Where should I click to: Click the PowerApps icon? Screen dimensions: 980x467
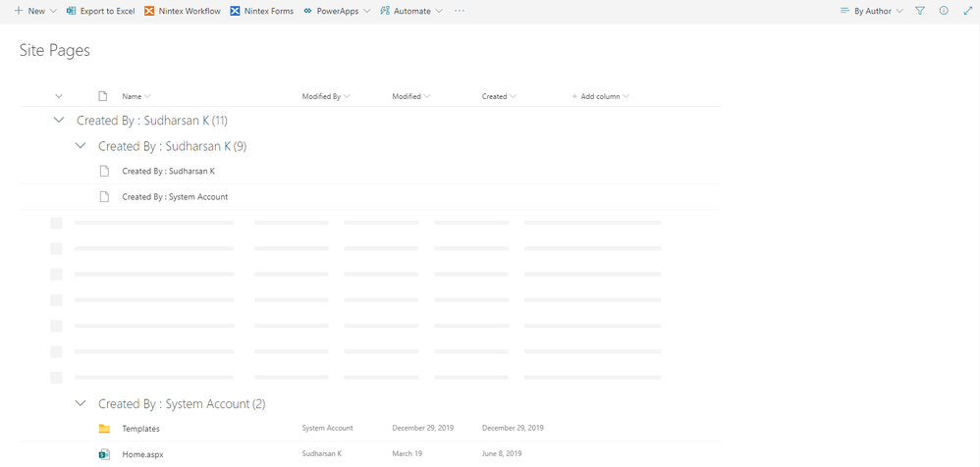[x=307, y=11]
